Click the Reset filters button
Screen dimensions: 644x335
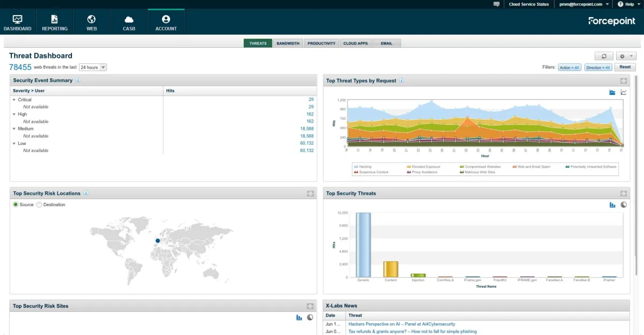tap(625, 67)
